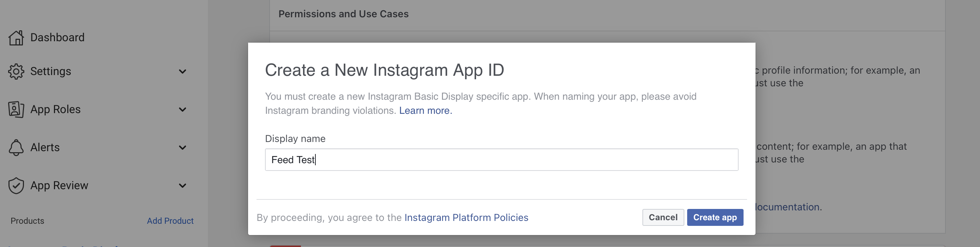Select App Roles in the sidebar
The width and height of the screenshot is (980, 247).
[56, 110]
